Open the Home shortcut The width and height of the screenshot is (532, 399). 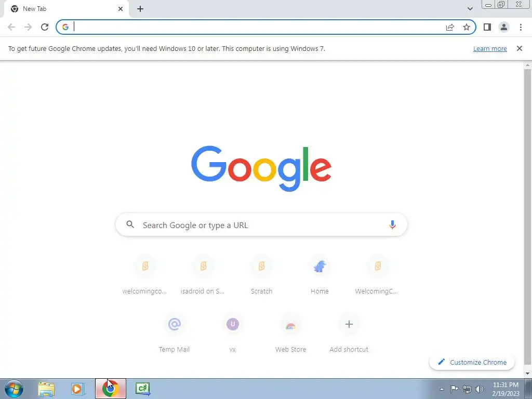[320, 274]
